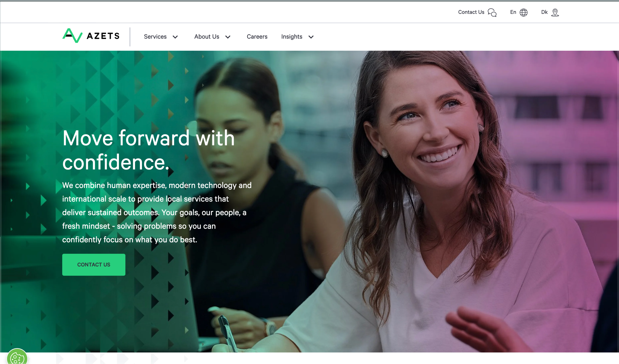This screenshot has height=364, width=619.
Task: Click the green CONTACT US button
Action: tap(94, 265)
